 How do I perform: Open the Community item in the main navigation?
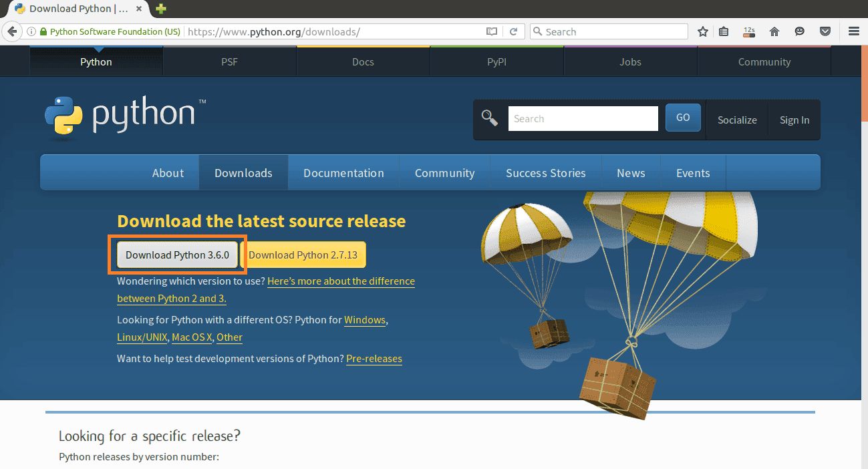click(444, 173)
